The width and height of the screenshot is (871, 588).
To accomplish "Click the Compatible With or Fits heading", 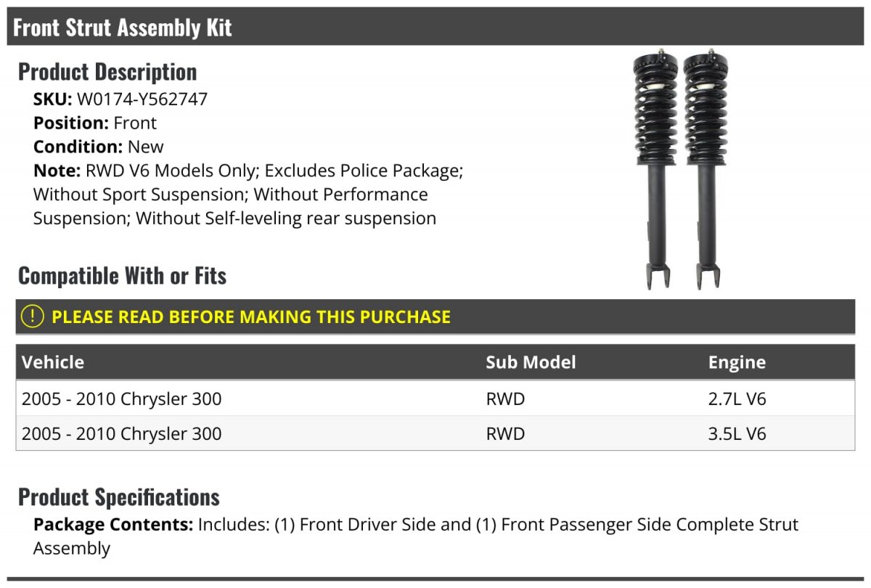I will pos(122,275).
